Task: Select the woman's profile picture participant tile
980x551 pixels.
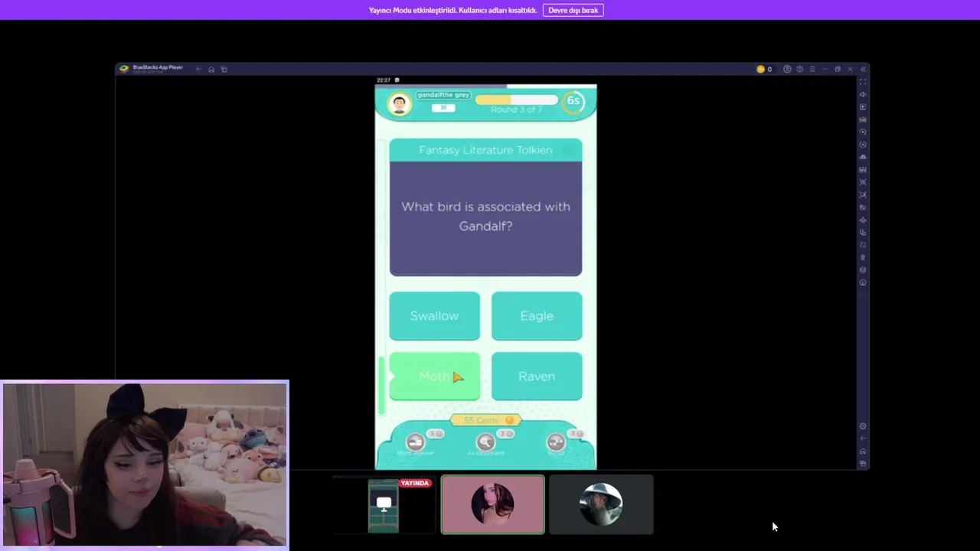Action: (492, 504)
